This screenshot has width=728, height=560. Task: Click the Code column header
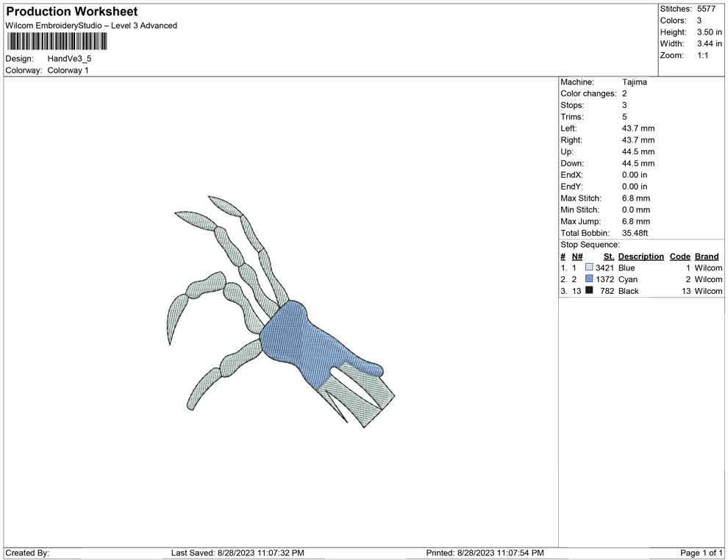pos(679,256)
